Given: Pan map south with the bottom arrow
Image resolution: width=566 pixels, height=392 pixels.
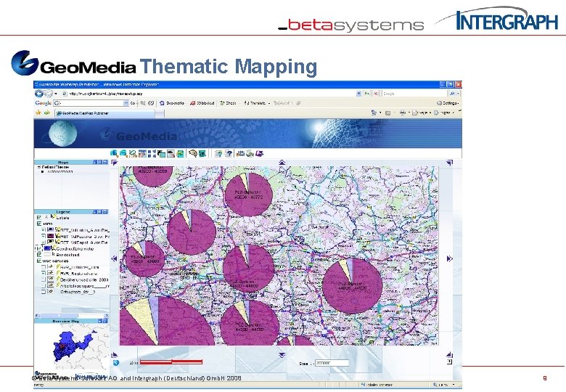Looking at the screenshot, I should point(282,355).
